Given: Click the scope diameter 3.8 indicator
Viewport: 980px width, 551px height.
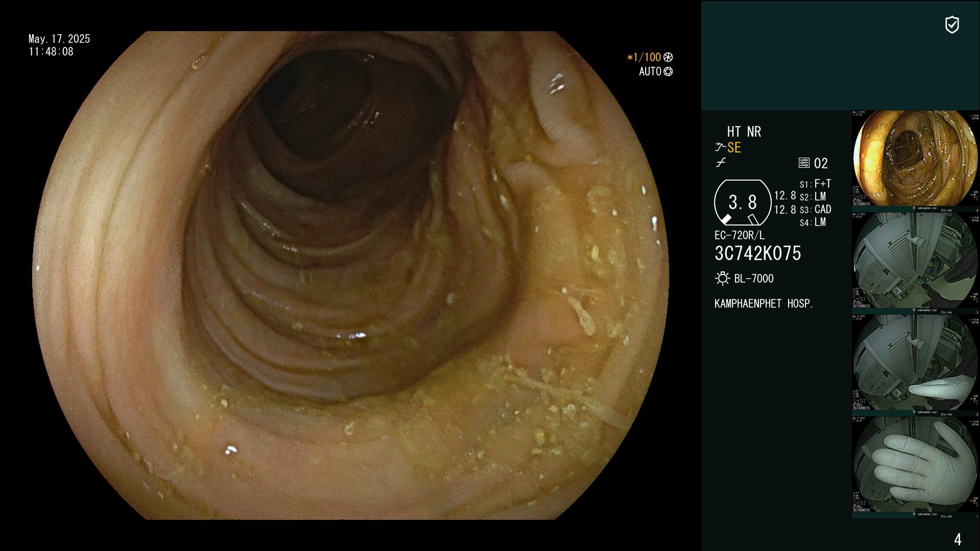Looking at the screenshot, I should (743, 203).
